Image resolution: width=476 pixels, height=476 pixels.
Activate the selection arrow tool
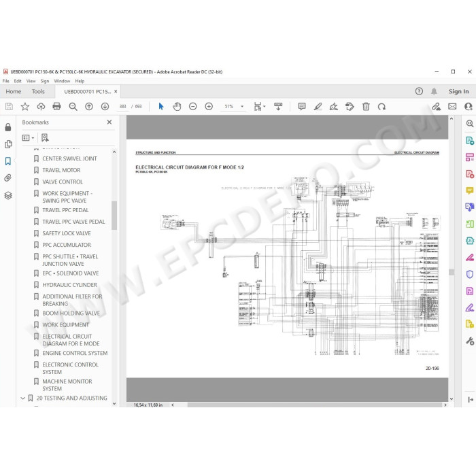(x=161, y=107)
